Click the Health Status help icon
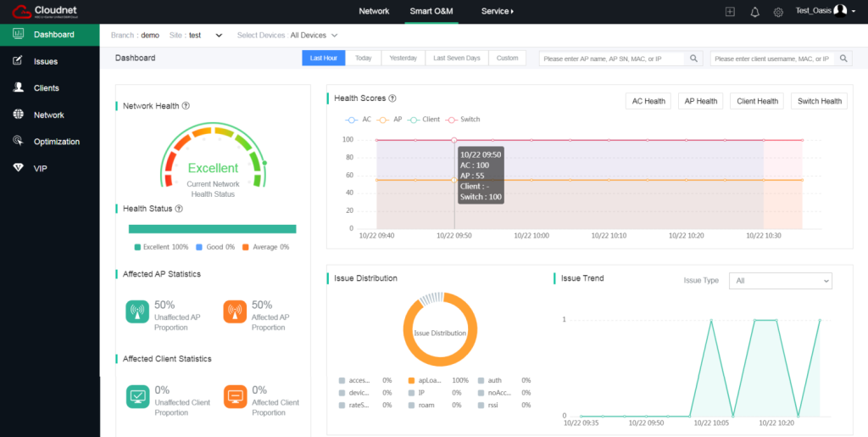 (179, 209)
